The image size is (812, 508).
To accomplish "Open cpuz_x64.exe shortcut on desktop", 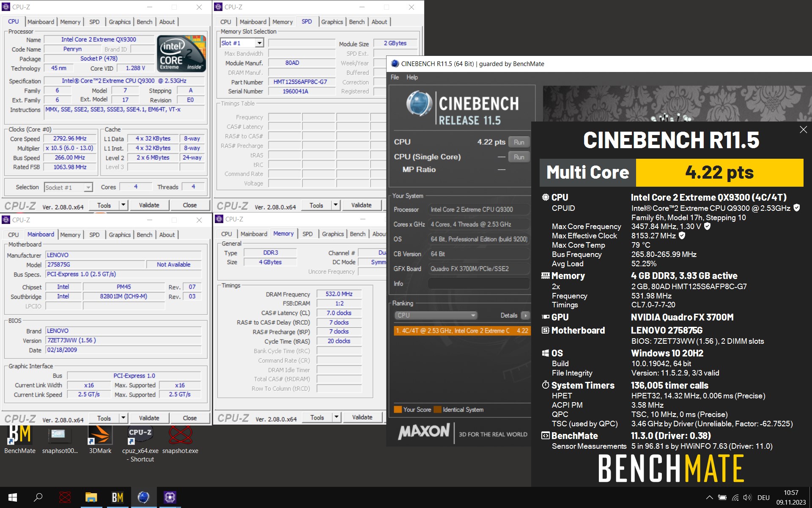I will point(140,444).
